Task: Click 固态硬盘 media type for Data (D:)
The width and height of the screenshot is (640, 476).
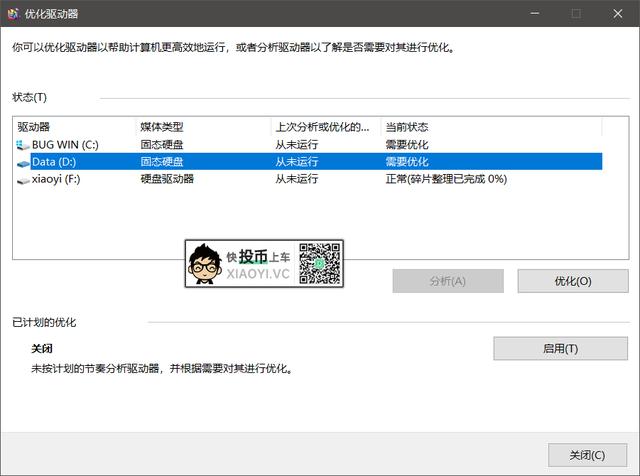Action: click(162, 162)
